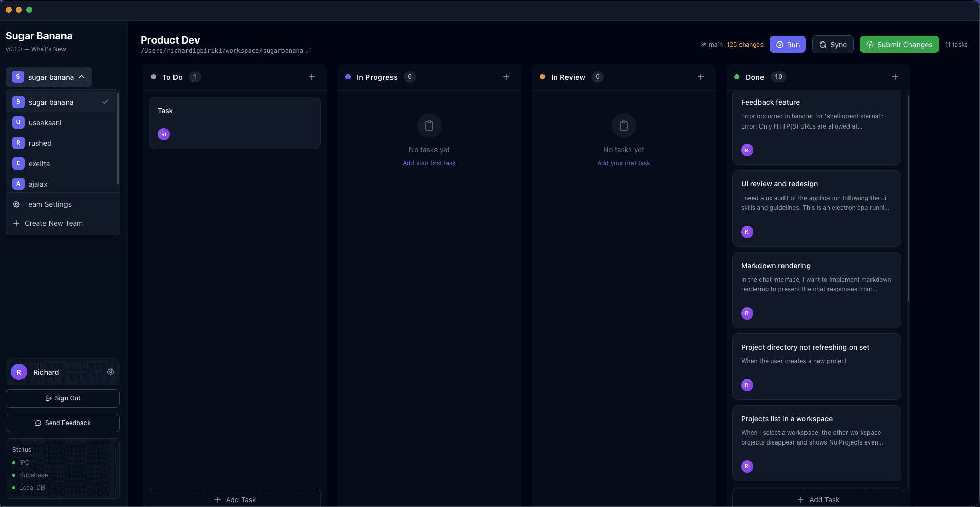Click the plus icon in In Review header
The height and width of the screenshot is (507, 980).
pyautogui.click(x=700, y=77)
